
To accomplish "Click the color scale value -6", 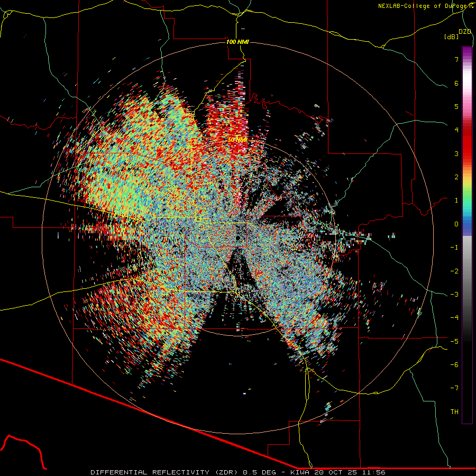I will click(454, 365).
